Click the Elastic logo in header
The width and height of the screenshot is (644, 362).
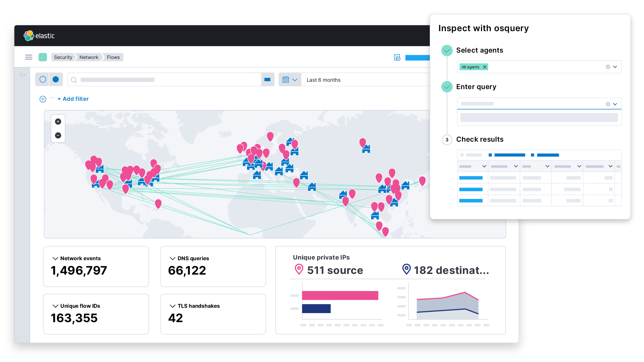[39, 35]
